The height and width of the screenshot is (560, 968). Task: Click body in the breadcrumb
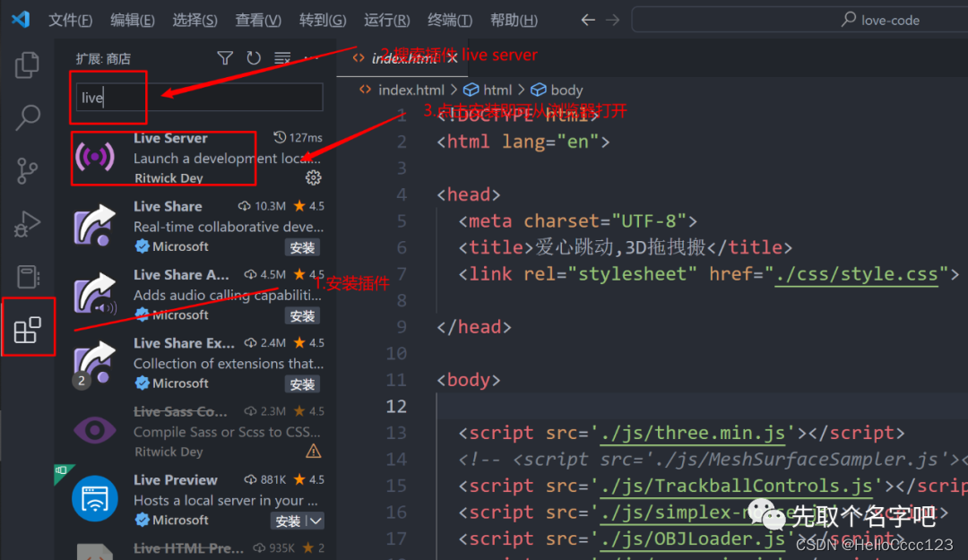[566, 90]
